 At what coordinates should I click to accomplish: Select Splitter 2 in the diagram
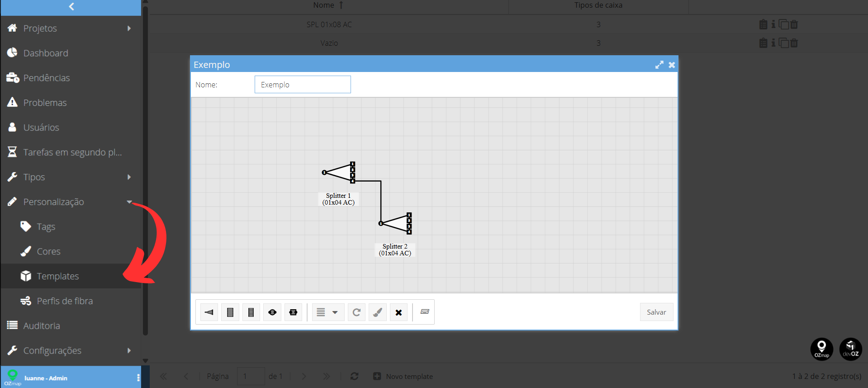point(395,223)
